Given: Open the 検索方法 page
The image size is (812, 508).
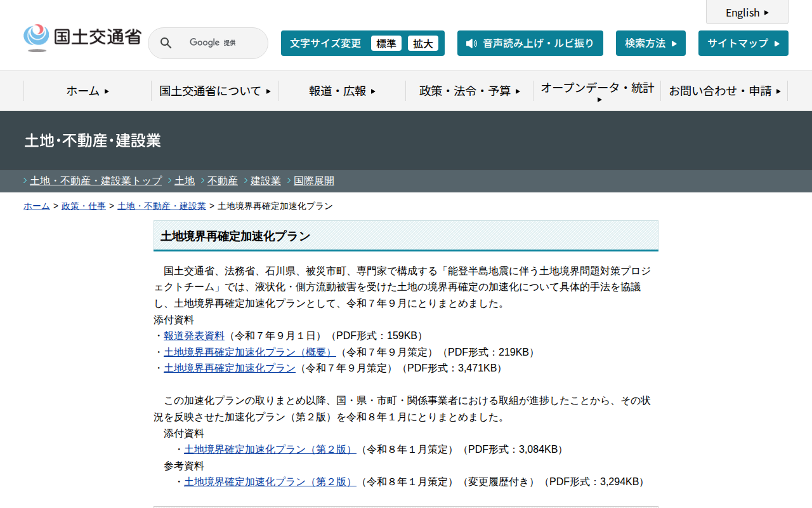Looking at the screenshot, I should click(x=651, y=43).
